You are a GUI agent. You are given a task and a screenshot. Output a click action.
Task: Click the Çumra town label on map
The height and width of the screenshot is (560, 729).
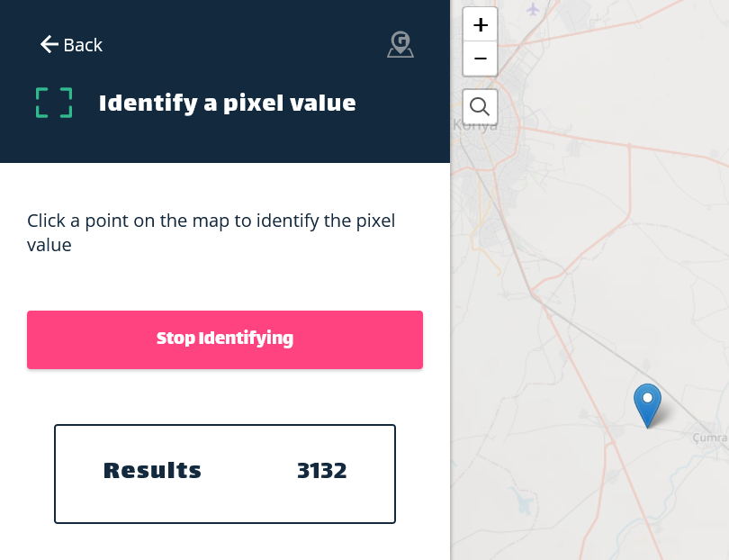pyautogui.click(x=710, y=438)
